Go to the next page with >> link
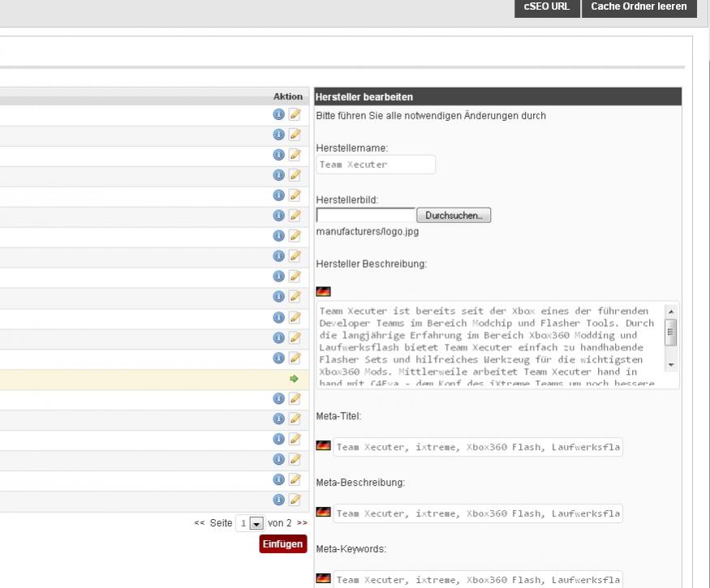Screen dimensions: 710x588 click(302, 524)
